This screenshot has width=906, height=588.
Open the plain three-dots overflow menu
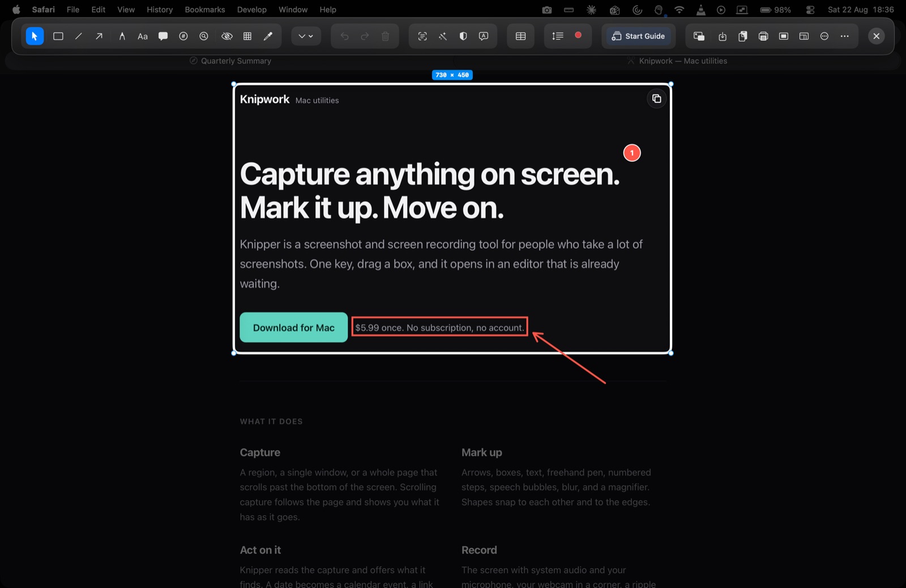pyautogui.click(x=845, y=36)
